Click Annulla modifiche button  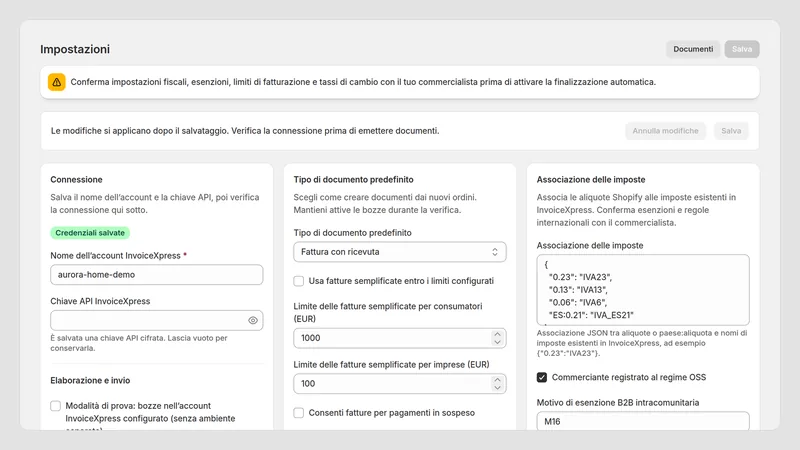[665, 131]
